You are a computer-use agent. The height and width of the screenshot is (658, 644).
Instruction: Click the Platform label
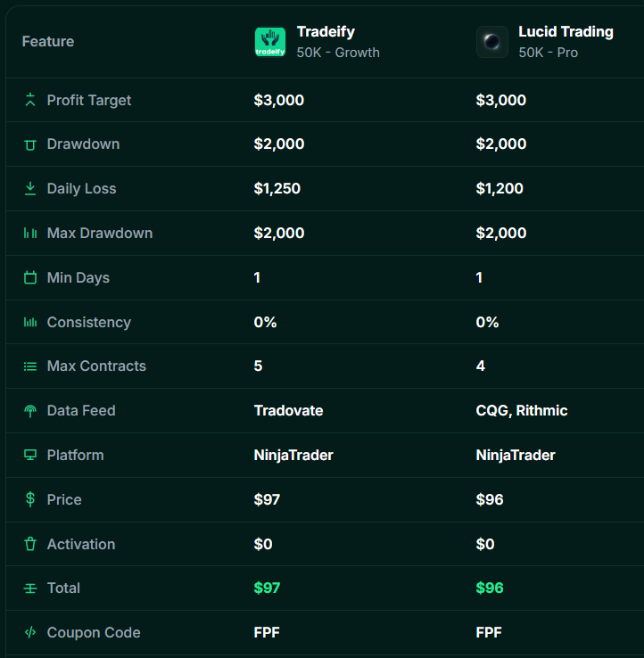click(75, 455)
